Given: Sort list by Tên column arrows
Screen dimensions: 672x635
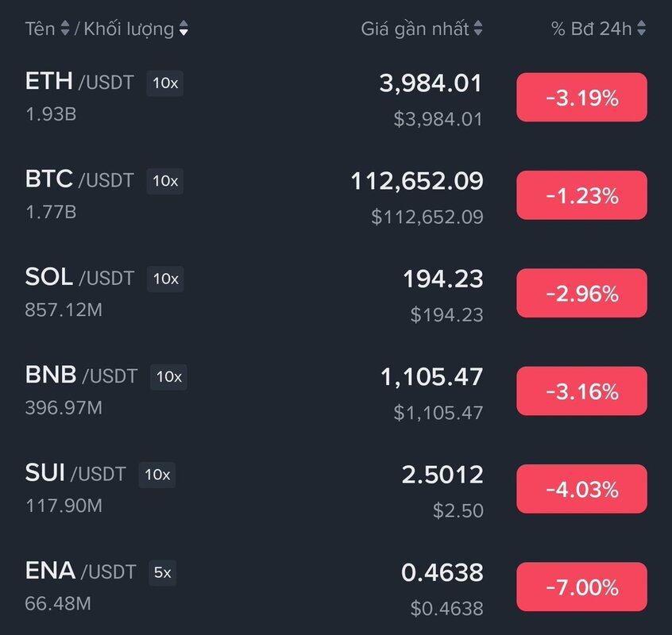Looking at the screenshot, I should pyautogui.click(x=65, y=29).
